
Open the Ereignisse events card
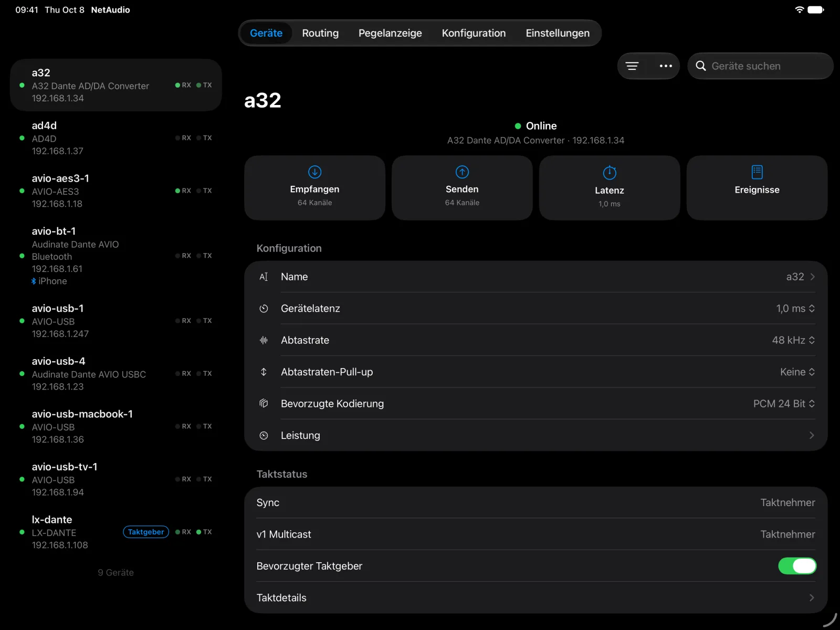[757, 187]
